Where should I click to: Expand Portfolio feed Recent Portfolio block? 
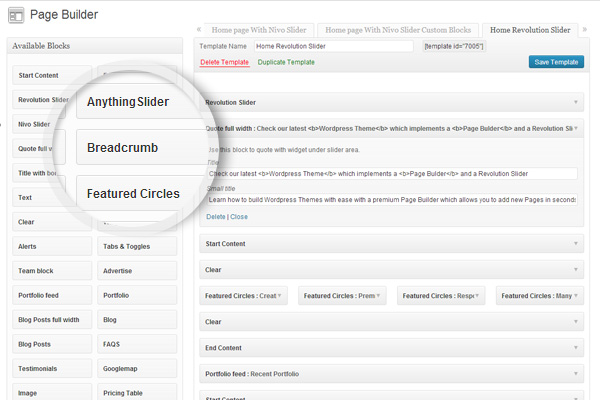(576, 374)
